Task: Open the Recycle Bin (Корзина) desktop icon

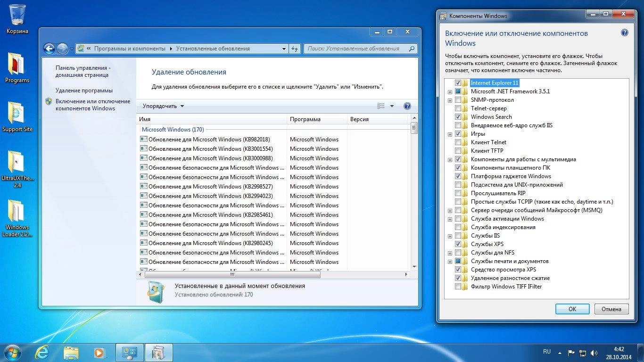Action: 17,19
